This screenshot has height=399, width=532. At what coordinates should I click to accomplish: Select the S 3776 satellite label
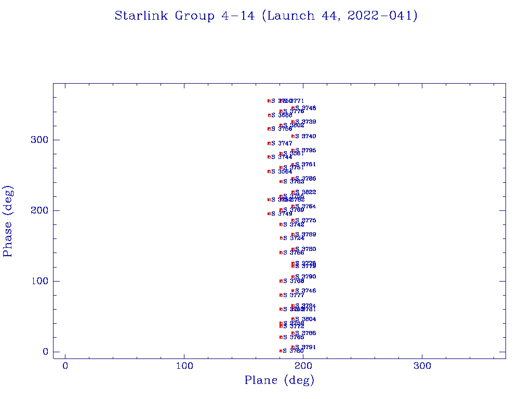tap(294, 111)
